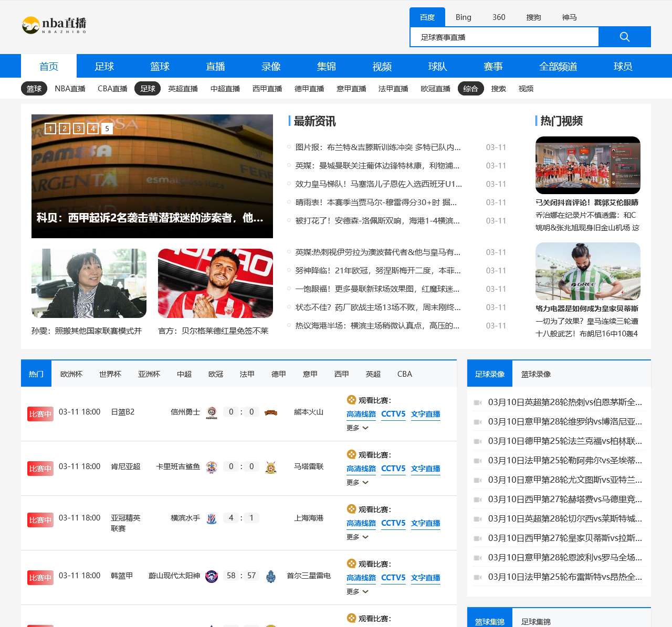Viewport: 672px width, 627px height.
Task: Click video icon beside 尤文图斯vs亚特兰大 replay
Action: (478, 480)
